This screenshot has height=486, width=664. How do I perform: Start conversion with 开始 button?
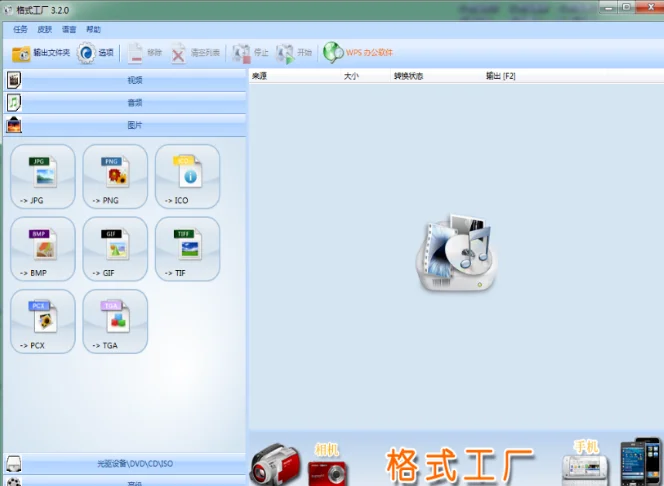click(x=294, y=53)
